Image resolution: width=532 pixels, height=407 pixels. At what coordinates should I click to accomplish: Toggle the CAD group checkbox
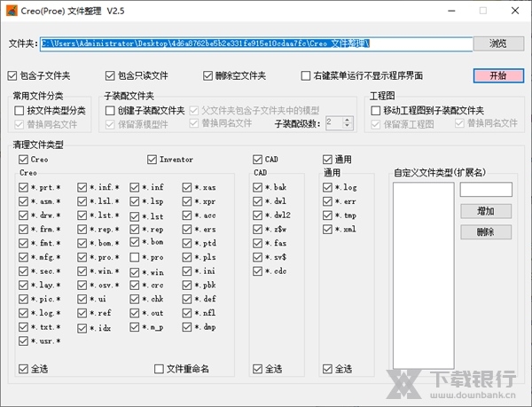click(257, 160)
